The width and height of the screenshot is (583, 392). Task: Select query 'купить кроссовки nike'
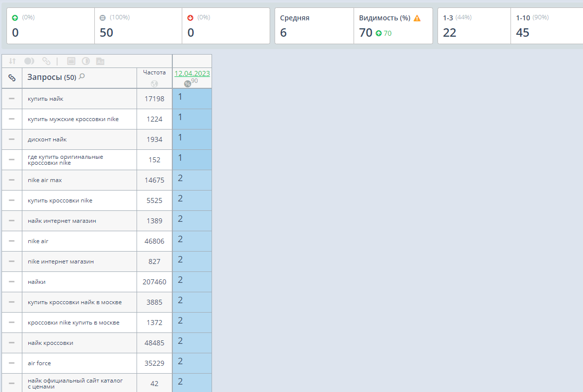[60, 200]
